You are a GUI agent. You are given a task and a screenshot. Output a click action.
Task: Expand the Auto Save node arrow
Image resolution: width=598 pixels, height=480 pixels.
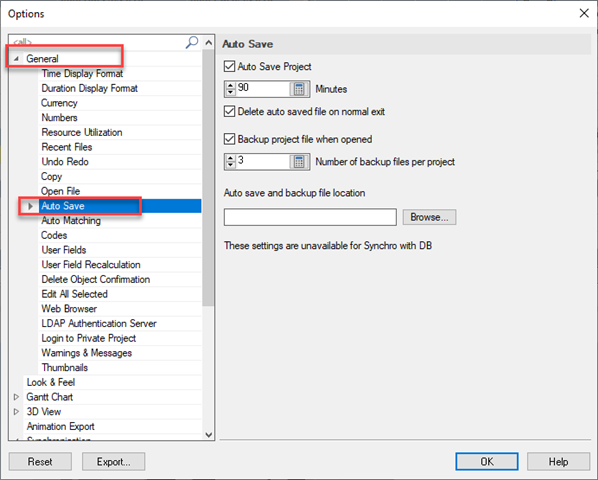pos(31,206)
